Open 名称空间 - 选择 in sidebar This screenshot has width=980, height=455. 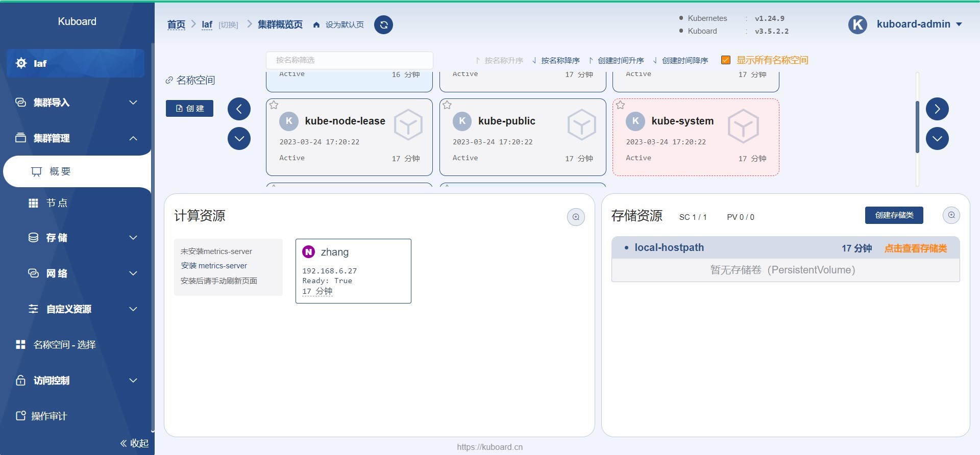(77, 345)
